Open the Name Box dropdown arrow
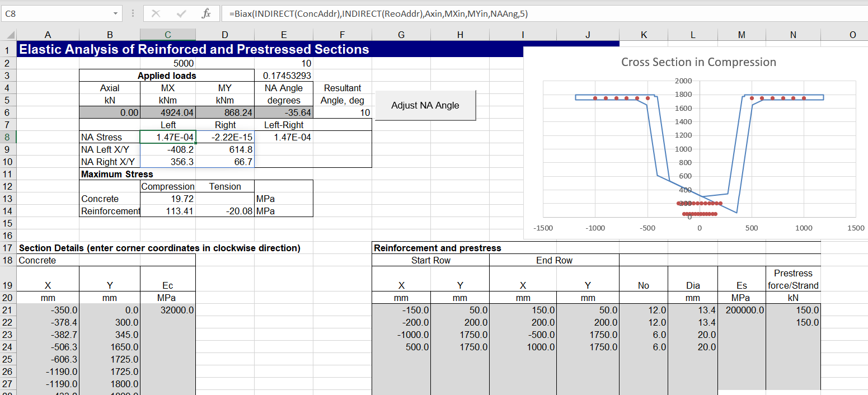The height and width of the screenshot is (395, 868). tap(115, 13)
